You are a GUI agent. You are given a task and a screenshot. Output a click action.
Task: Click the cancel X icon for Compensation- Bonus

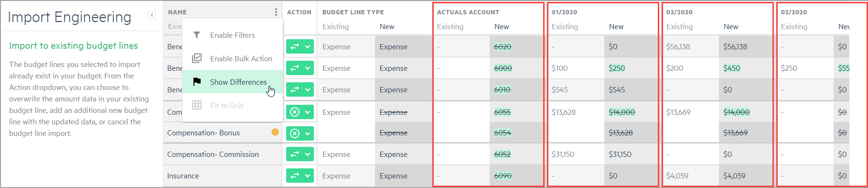coord(295,133)
